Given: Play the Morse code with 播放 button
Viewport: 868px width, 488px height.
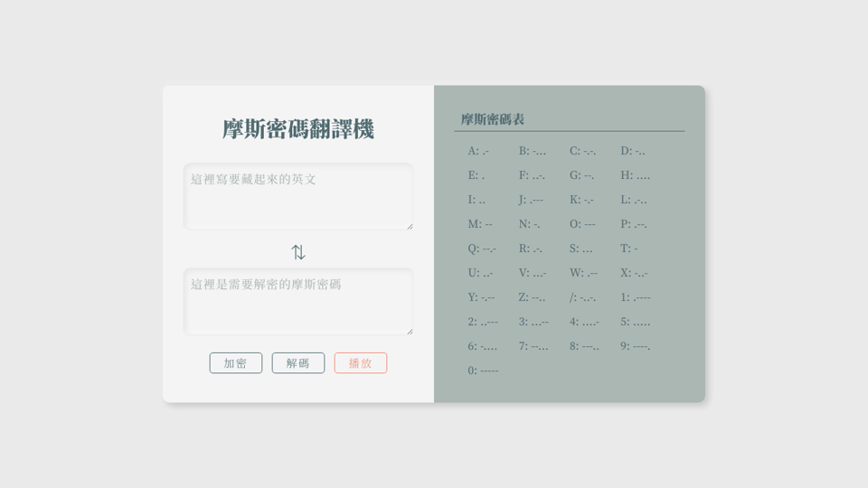Looking at the screenshot, I should [361, 362].
